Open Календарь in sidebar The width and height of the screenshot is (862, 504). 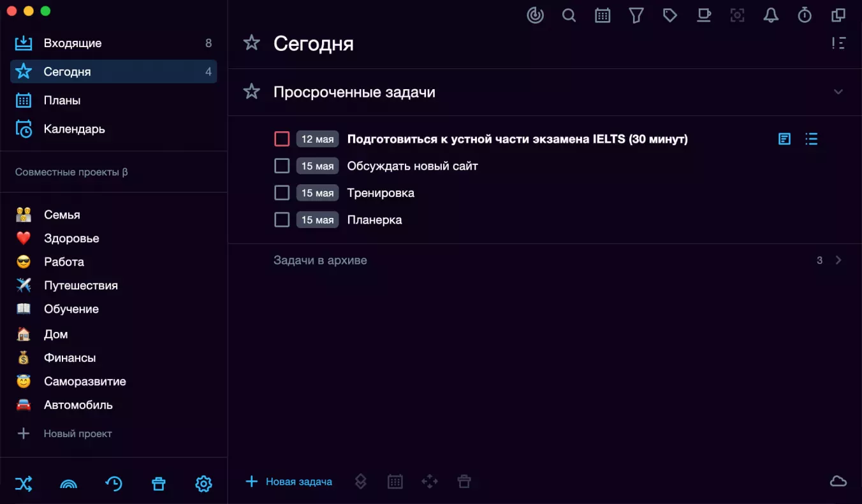click(113, 129)
